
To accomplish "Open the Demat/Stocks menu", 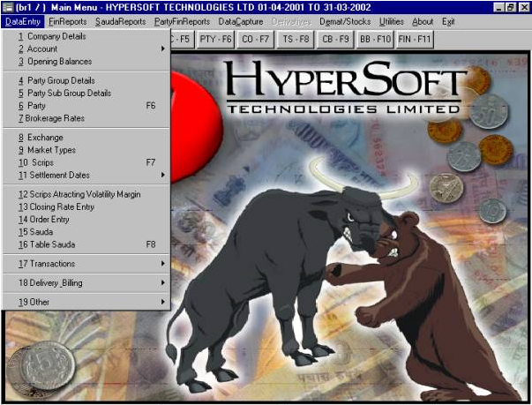I will [345, 22].
